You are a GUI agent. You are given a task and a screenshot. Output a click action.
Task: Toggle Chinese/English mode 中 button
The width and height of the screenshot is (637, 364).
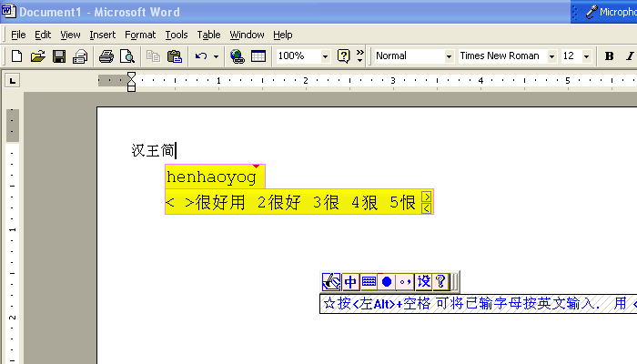point(350,281)
